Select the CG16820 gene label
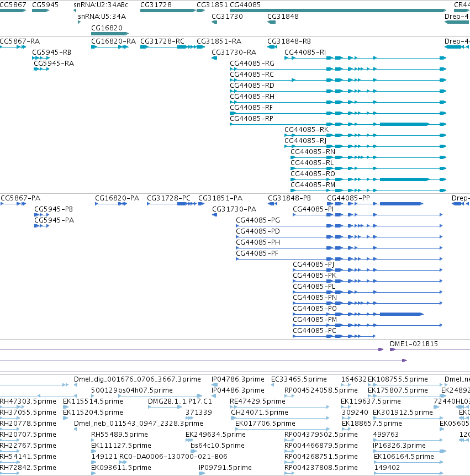 coord(107,28)
